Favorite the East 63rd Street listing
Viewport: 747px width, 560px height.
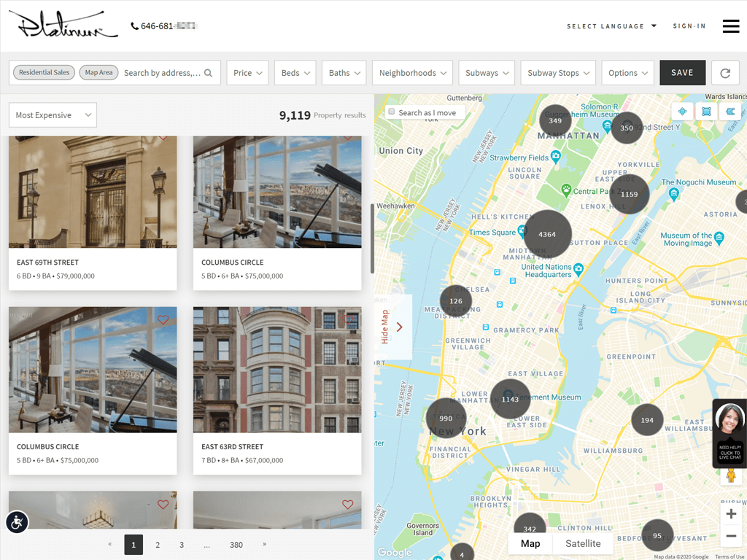pos(348,319)
